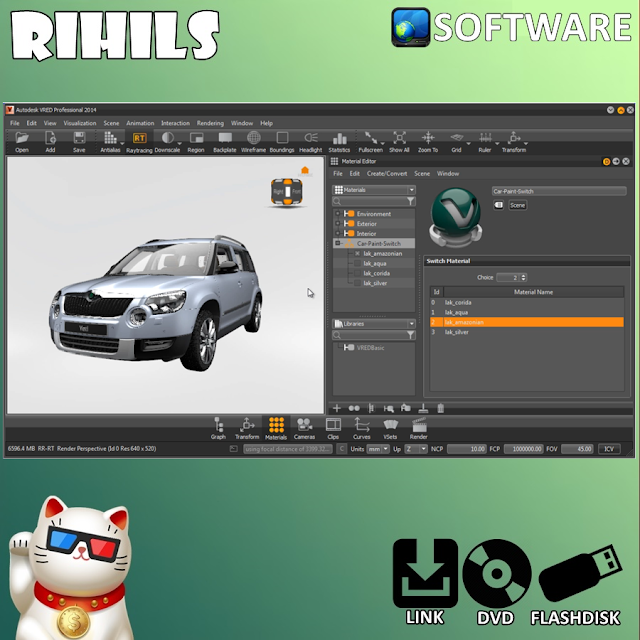640x640 pixels.
Task: Click the viewport home icon
Action: pyautogui.click(x=305, y=170)
